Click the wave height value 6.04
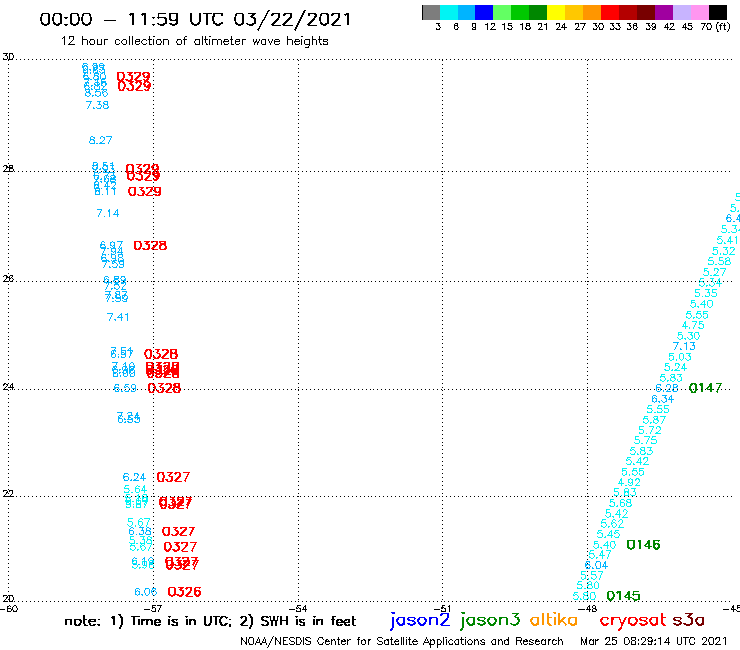Viewport: 740px width, 650px height. 597,565
